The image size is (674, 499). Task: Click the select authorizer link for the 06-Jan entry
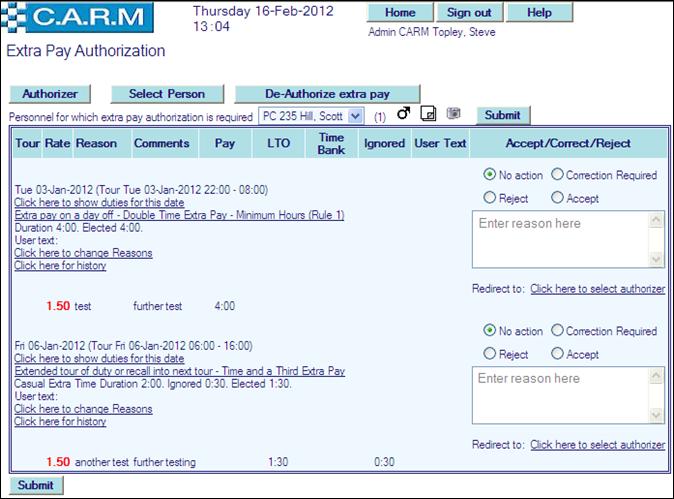(597, 445)
